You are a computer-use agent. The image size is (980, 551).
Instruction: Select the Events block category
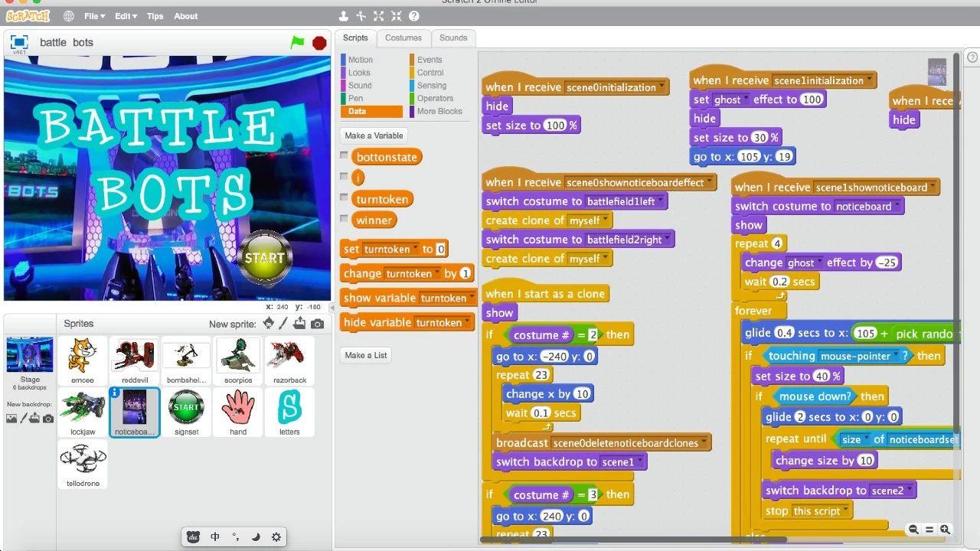click(x=429, y=60)
